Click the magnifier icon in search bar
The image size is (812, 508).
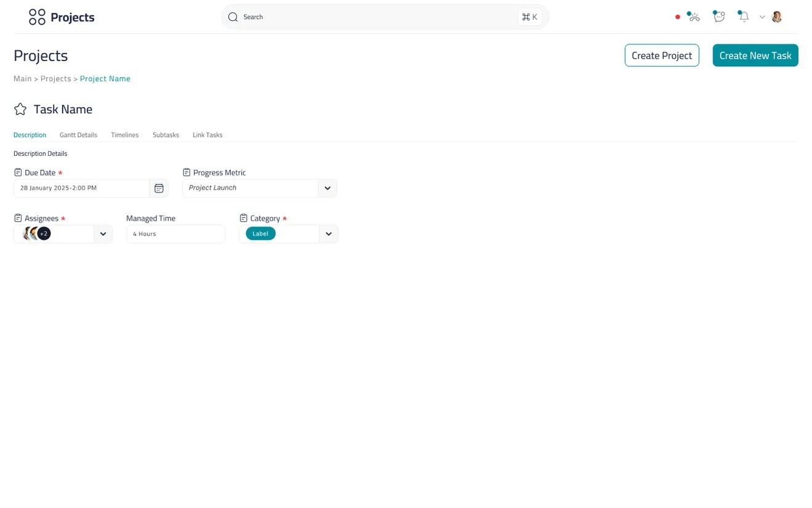point(233,17)
